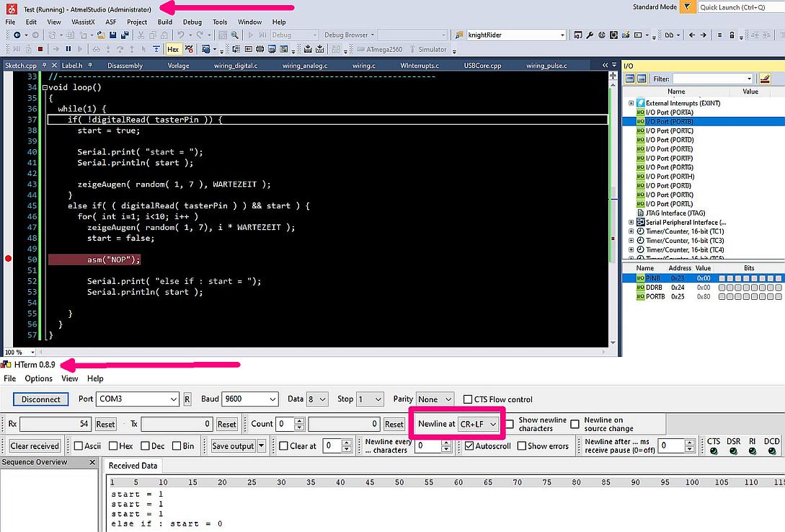The height and width of the screenshot is (532, 785).
Task: Click the editor vertical scrollbar down arrow
Action: (x=613, y=343)
